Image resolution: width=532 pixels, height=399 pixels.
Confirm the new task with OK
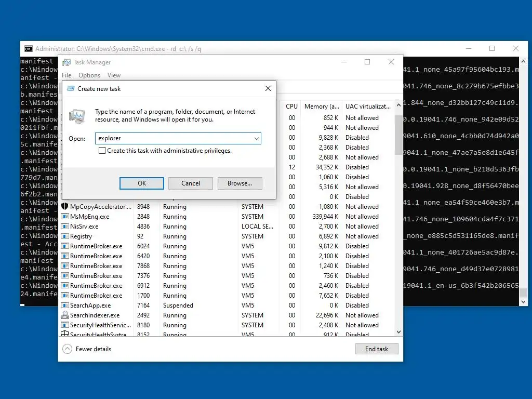point(141,183)
